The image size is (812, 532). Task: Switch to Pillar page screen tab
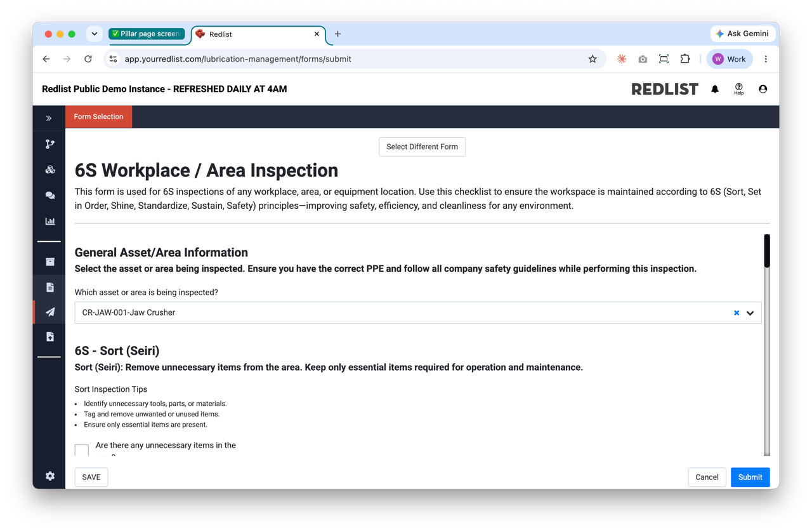click(x=147, y=34)
